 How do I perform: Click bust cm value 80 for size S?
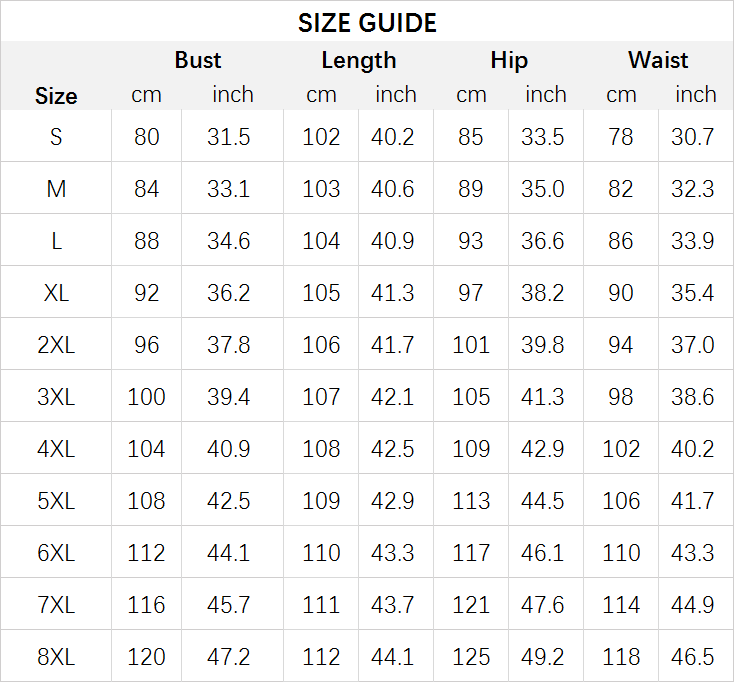[x=147, y=137]
